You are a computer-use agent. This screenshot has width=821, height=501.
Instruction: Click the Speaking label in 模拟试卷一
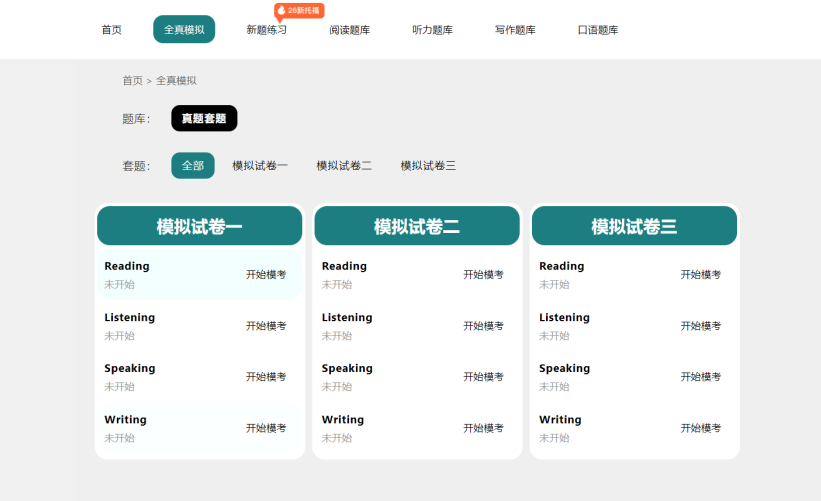[x=130, y=369]
